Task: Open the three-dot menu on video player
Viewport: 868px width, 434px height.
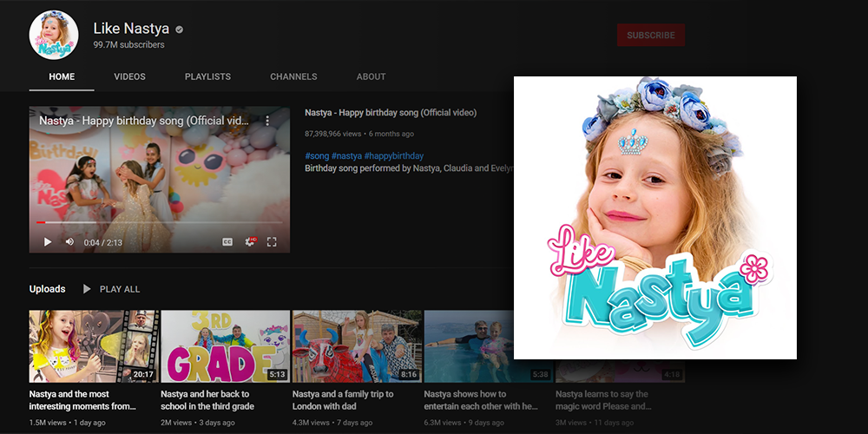Action: point(267,120)
